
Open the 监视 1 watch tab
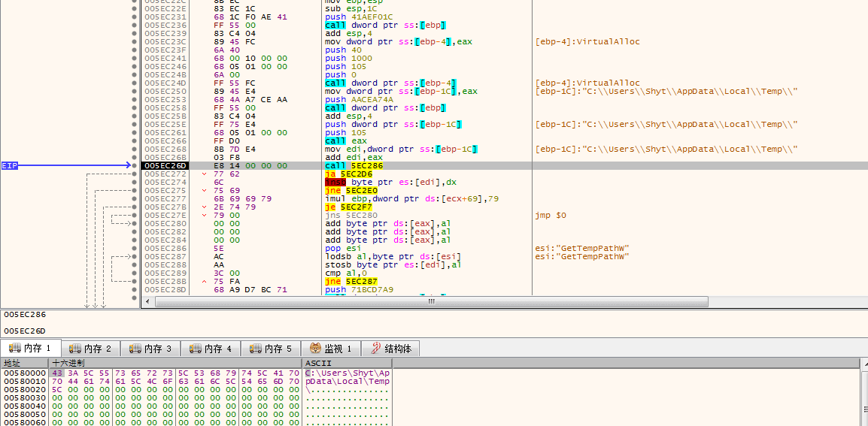coord(331,349)
